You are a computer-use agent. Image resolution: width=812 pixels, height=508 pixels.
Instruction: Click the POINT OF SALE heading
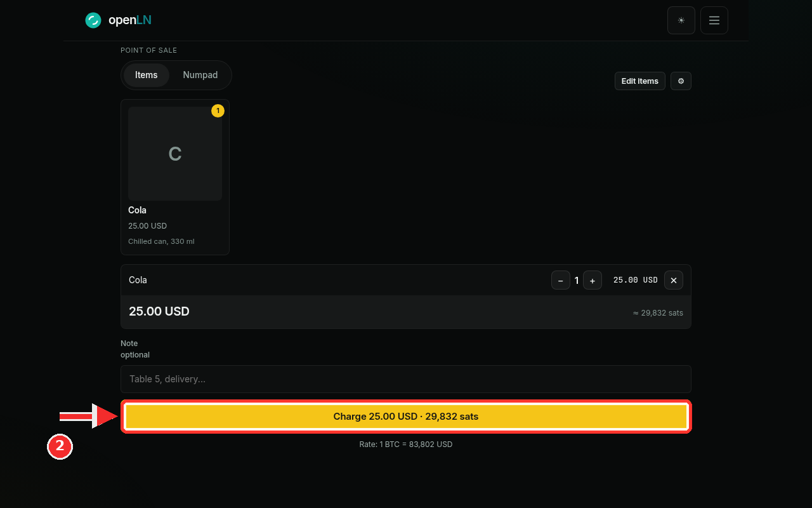tap(149, 50)
